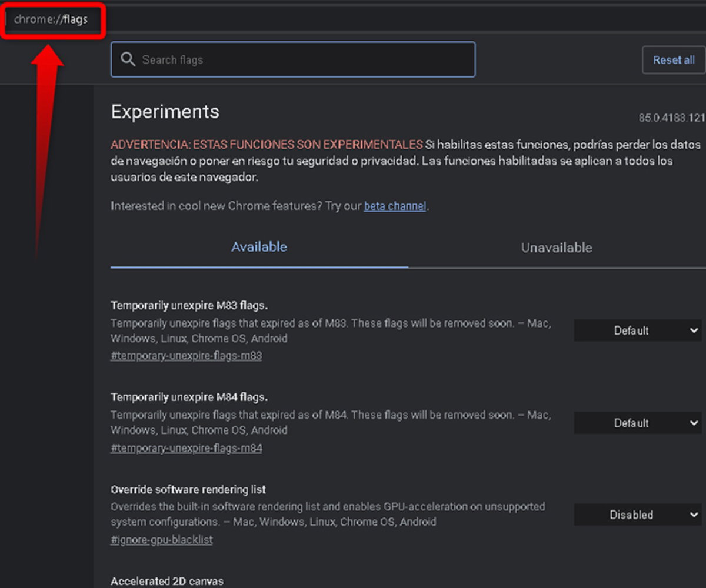Screen dimensions: 706x588
Task: Click the chevron arrow of the M83 dropdown
Action: coord(693,330)
